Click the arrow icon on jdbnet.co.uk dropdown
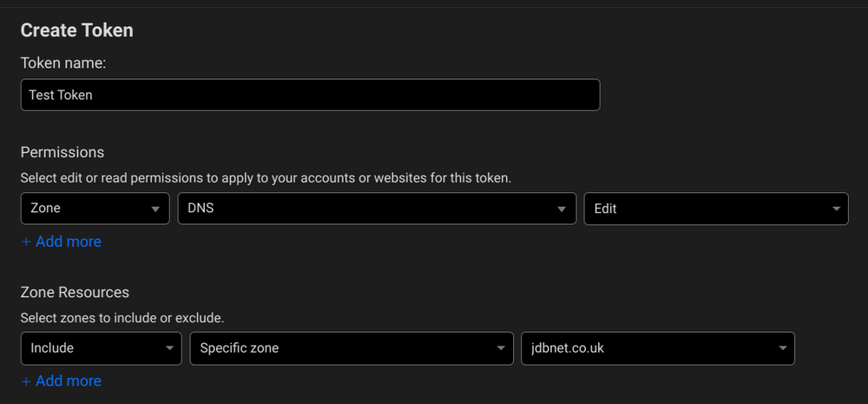Screen dimensions: 868x404 tap(781, 349)
